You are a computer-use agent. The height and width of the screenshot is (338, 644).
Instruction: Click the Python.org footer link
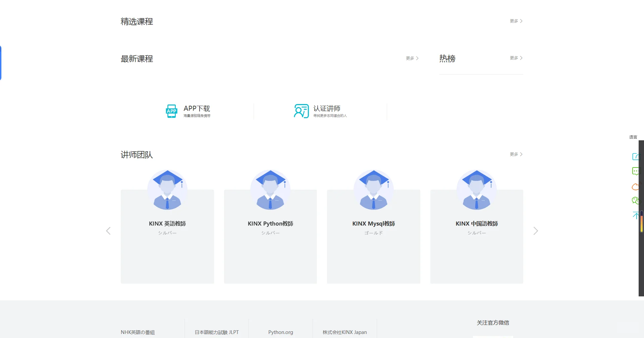pos(280,332)
